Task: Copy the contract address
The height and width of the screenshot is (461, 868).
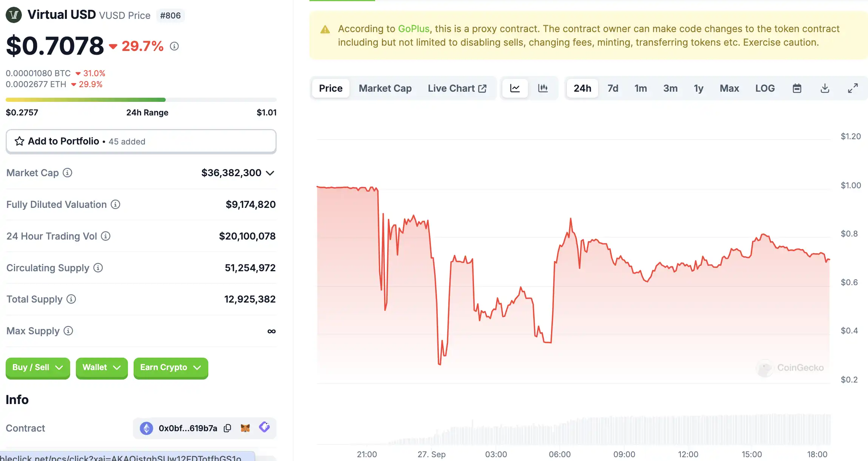Action: click(x=227, y=428)
